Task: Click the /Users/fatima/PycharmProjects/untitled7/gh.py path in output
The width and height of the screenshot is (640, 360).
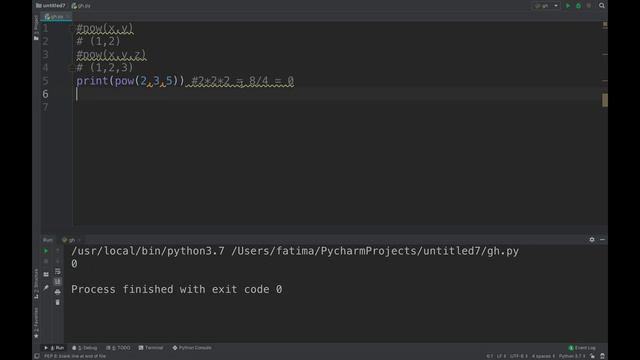Action: click(x=375, y=251)
